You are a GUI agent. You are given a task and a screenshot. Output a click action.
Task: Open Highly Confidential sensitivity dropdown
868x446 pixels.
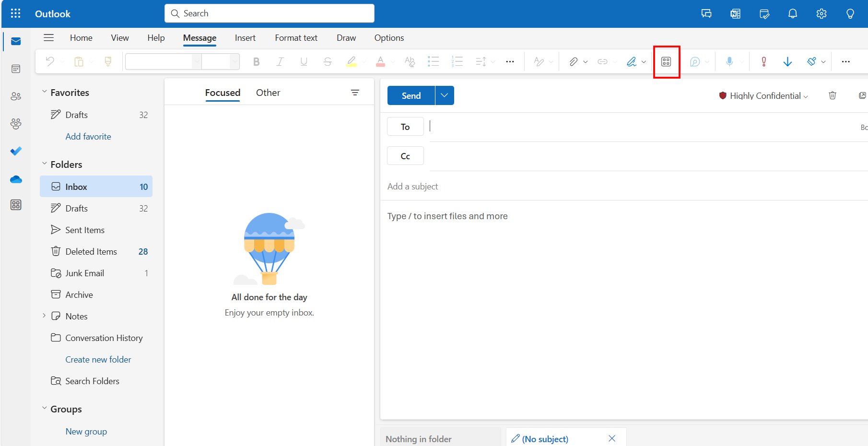[x=763, y=95]
